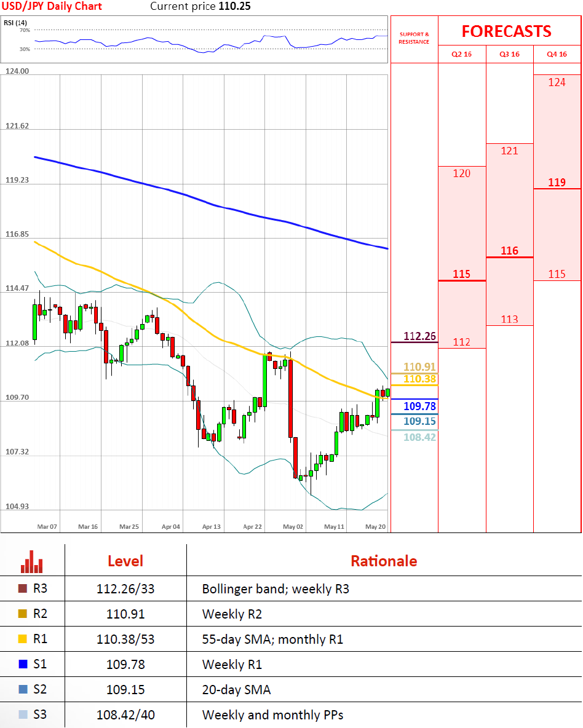583x728 pixels.
Task: Click the 'Current price 110.25' label
Action: coord(200,7)
